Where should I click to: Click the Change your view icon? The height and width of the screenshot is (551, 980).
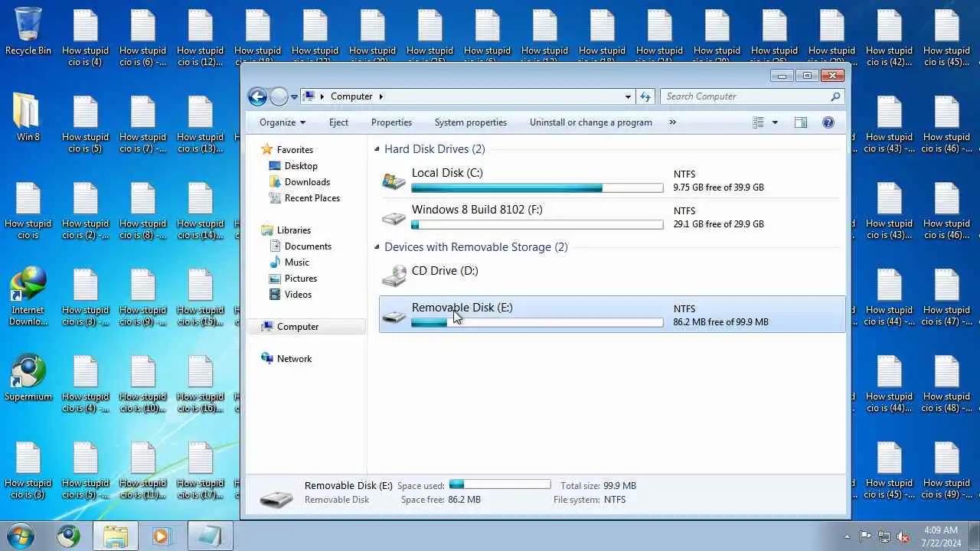tap(758, 122)
